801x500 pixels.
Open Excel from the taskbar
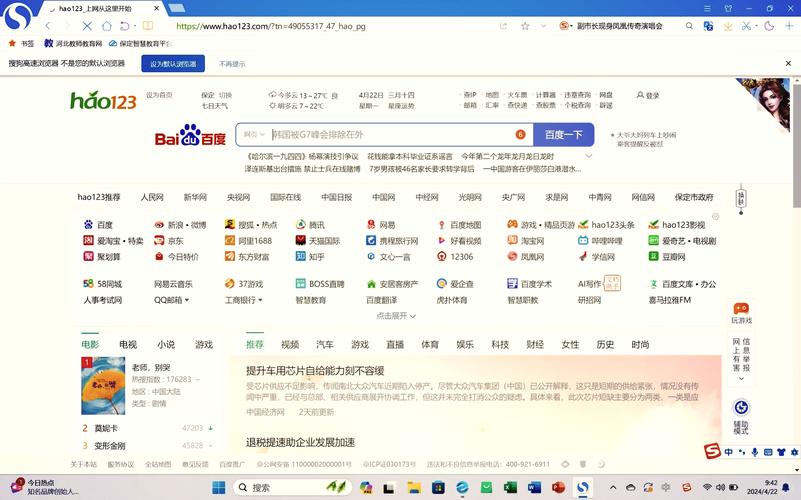(510, 487)
